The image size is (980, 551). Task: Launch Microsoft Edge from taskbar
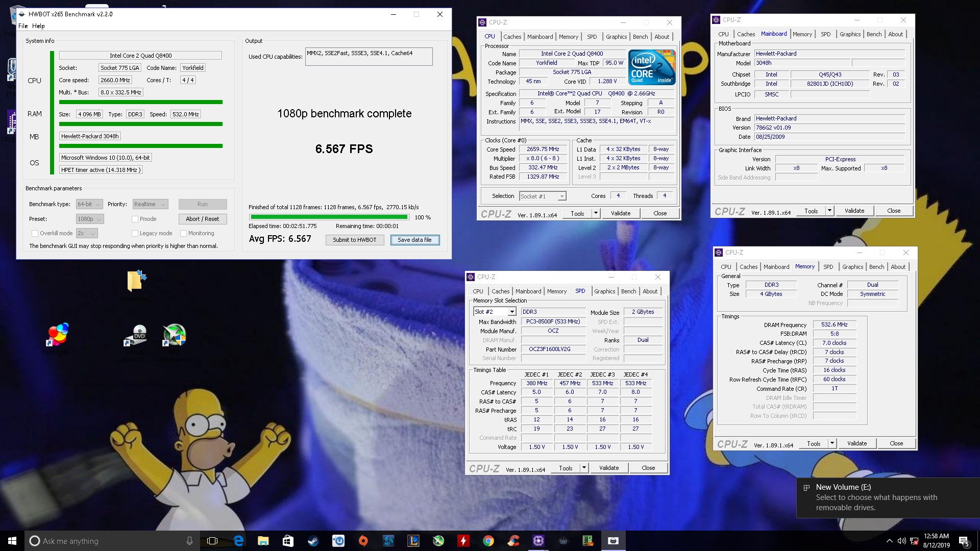pyautogui.click(x=238, y=541)
